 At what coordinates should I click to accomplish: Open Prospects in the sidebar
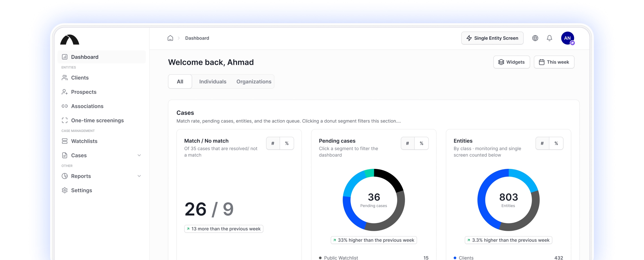tap(102, 92)
